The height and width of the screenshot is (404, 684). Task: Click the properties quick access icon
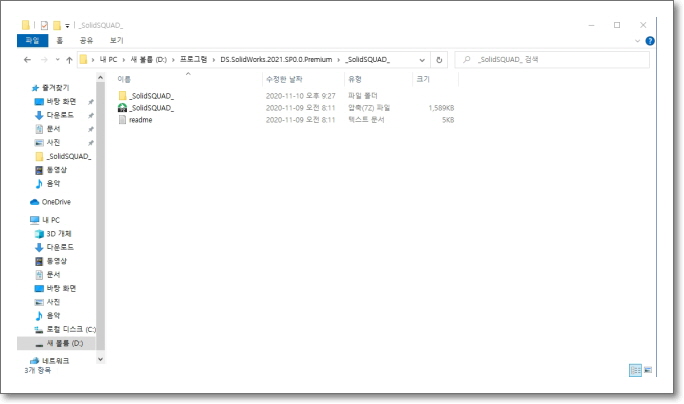coord(44,25)
